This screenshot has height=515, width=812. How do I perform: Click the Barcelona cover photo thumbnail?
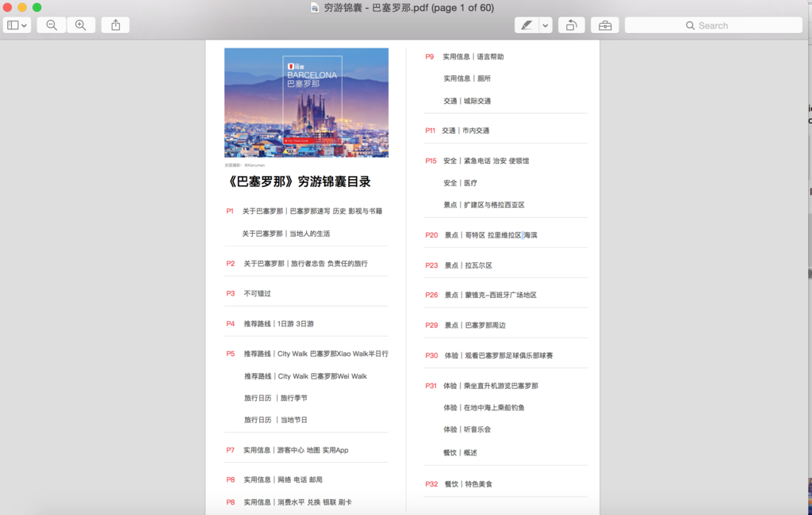[306, 102]
